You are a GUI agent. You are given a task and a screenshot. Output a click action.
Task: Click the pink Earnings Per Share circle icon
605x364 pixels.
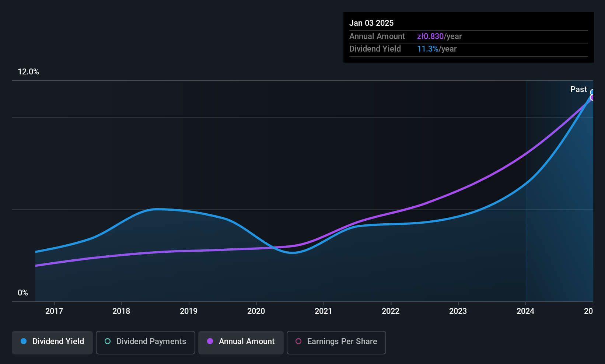(298, 341)
